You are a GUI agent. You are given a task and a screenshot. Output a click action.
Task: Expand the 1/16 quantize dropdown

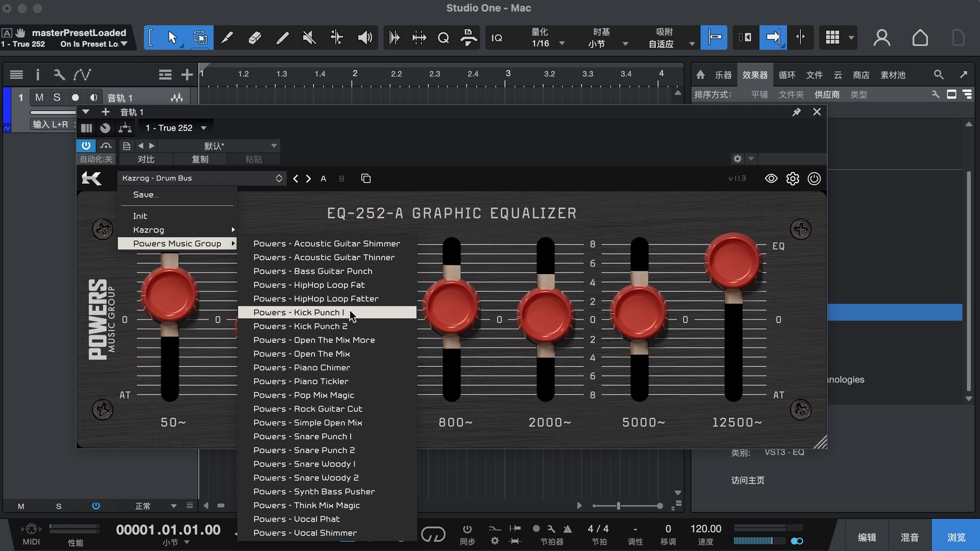562,44
